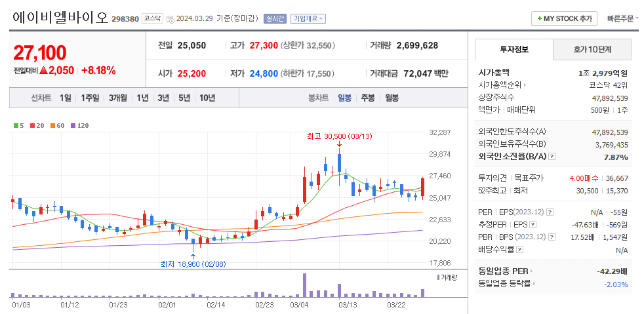This screenshot has height=314, width=644.
Task: Click the tallest volume bar near 03/04
Action: pyautogui.click(x=304, y=285)
